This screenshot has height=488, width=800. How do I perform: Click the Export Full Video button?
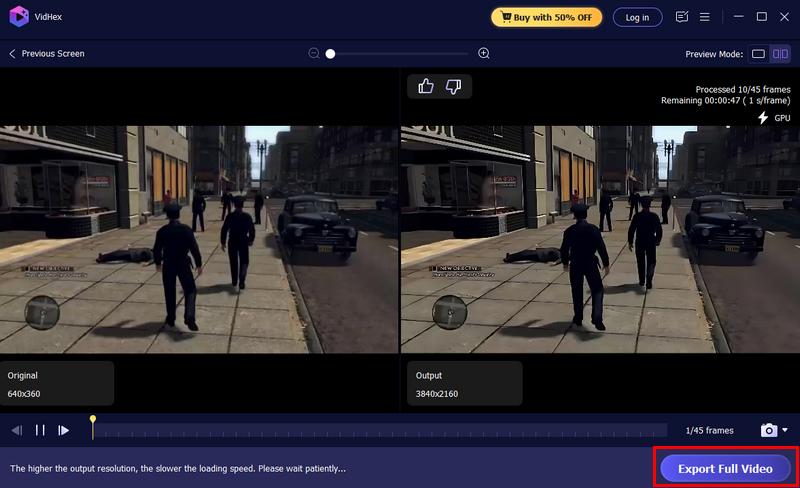(x=725, y=468)
